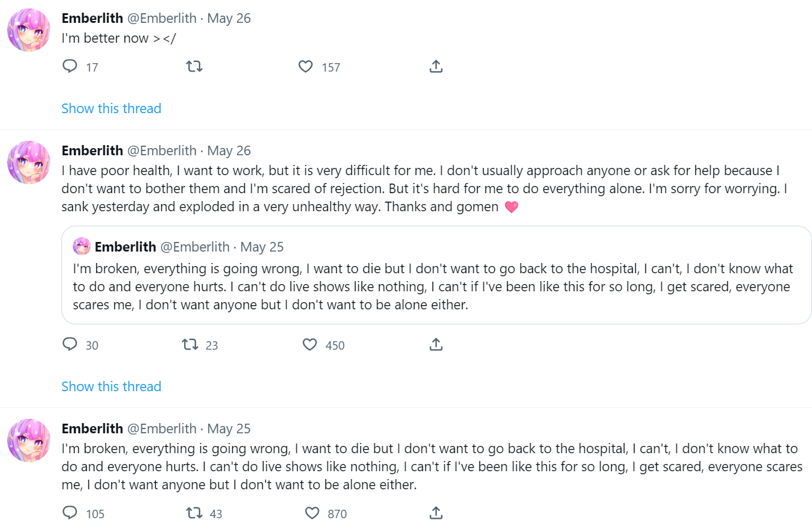Viewport: 812px width, 529px height.
Task: Open Emberlith avatar on top tweet
Action: coord(28,30)
